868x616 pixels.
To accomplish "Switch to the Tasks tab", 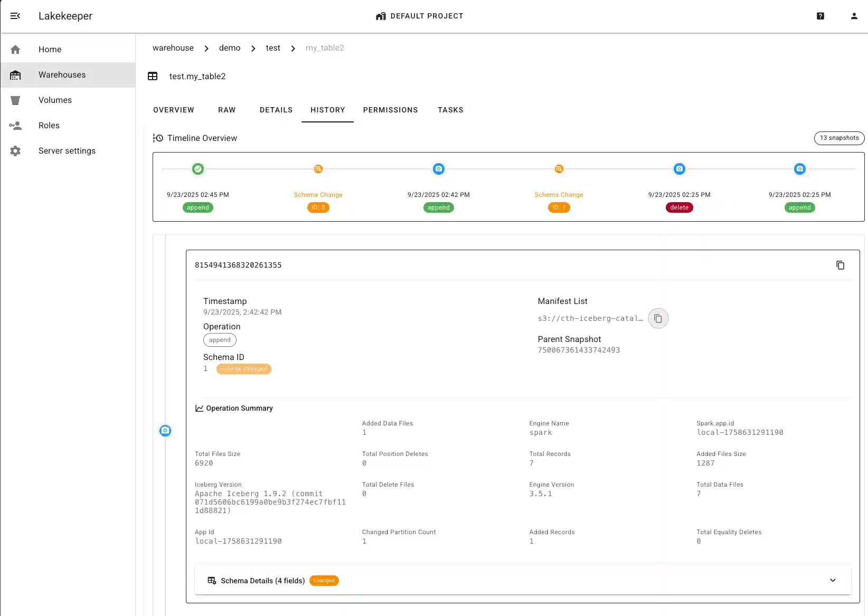I will tap(450, 110).
